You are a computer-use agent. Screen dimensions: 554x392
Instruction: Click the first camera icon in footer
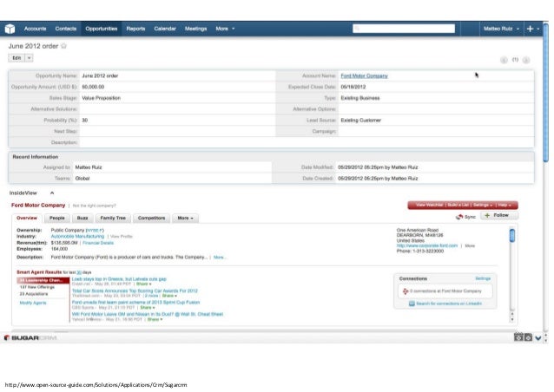tap(518, 337)
